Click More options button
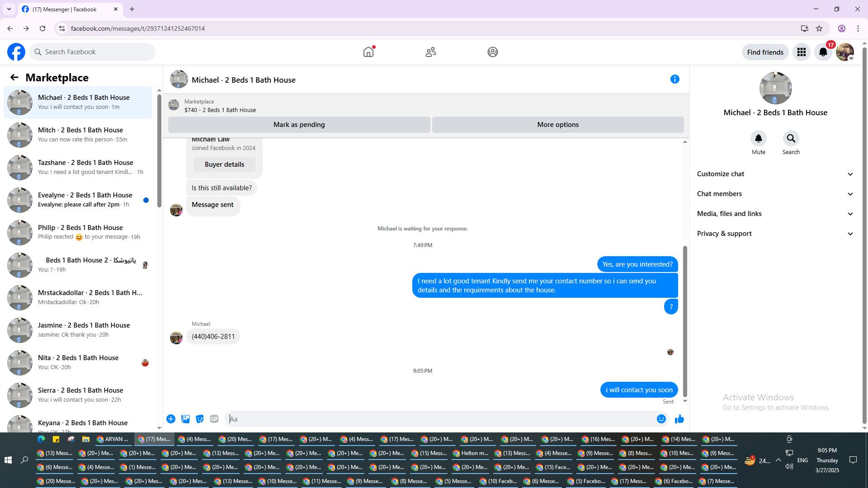The image size is (868, 488). point(558,125)
